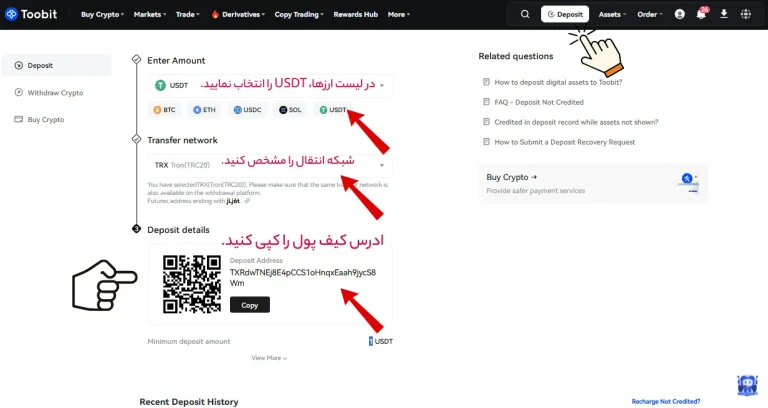768x408 pixels.
Task: Open the More top menu
Action: (399, 15)
